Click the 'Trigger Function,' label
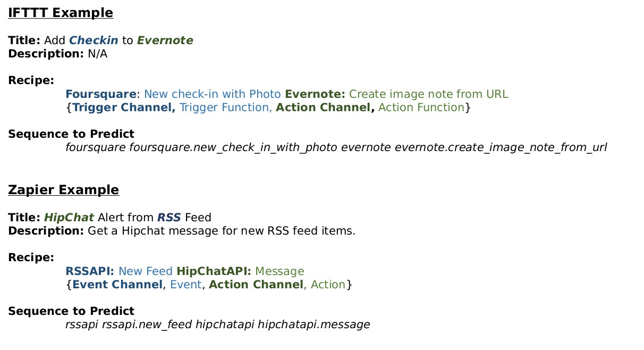Screen dimensions: 644x350 coord(226,107)
